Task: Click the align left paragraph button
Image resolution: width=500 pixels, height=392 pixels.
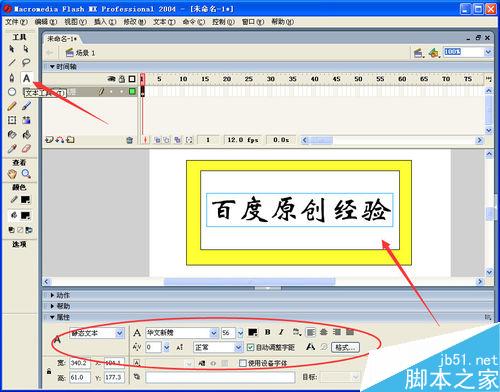Action: [311, 332]
